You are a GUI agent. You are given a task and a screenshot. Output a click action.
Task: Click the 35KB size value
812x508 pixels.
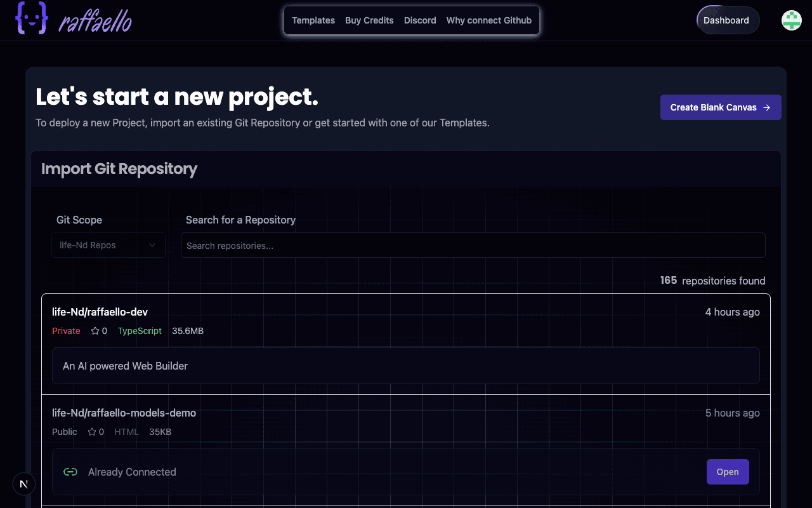(160, 432)
